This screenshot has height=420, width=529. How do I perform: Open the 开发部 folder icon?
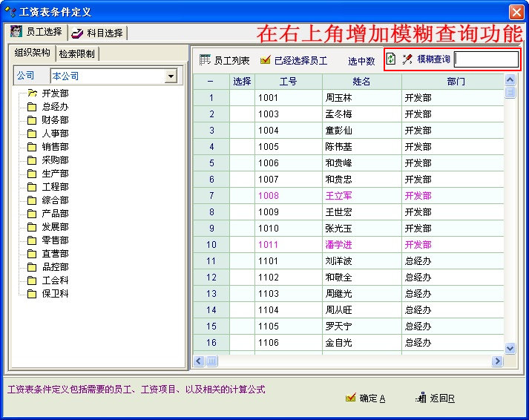point(32,93)
